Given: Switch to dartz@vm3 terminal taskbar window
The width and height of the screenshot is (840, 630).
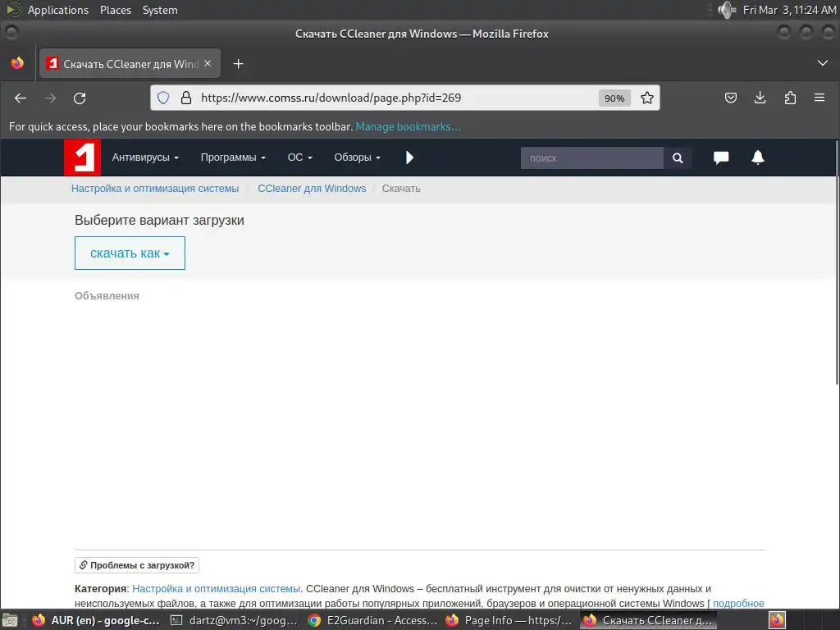Looking at the screenshot, I should [234, 620].
